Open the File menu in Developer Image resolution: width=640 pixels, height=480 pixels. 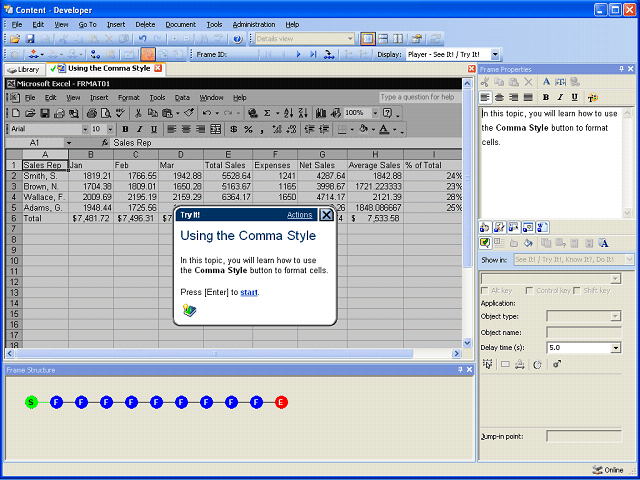click(17, 24)
